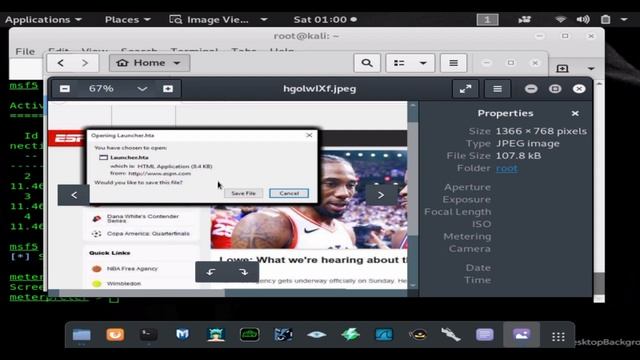640x360 pixels.
Task: Launch the eye icon in dock
Action: (316, 335)
